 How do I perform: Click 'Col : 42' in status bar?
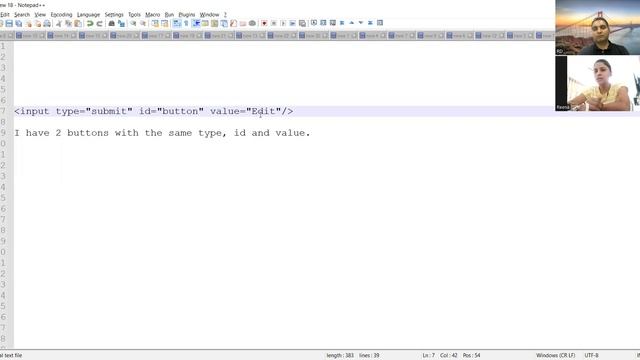(449, 356)
